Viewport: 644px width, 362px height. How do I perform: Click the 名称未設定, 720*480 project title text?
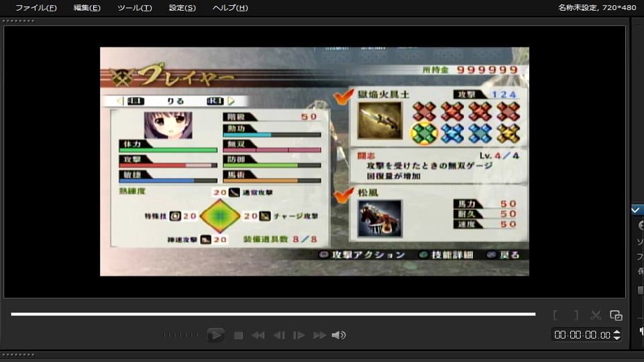(x=597, y=7)
